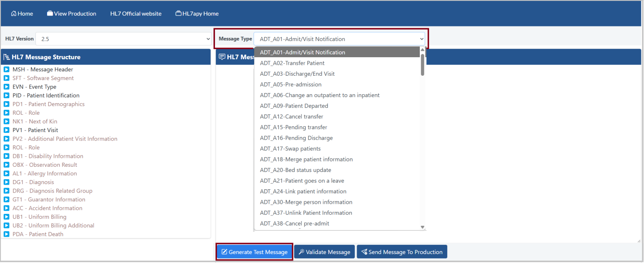The height and width of the screenshot is (263, 644).
Task: Click the View Production briefcase icon
Action: (x=50, y=14)
